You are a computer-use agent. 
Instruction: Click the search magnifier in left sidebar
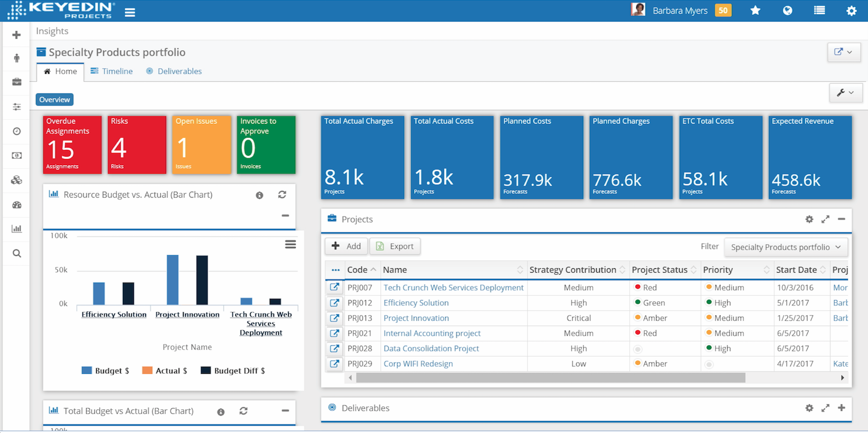[x=17, y=254]
